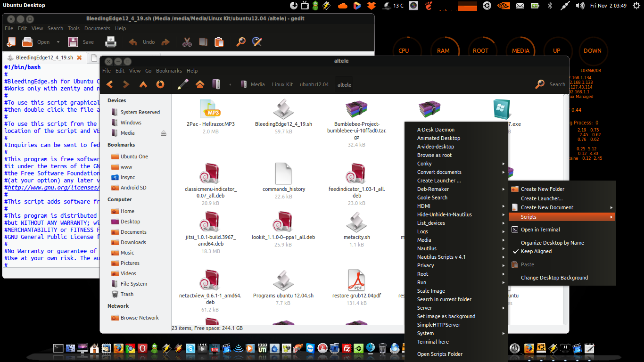Launch FileZilla from the bottom dock

click(347, 349)
